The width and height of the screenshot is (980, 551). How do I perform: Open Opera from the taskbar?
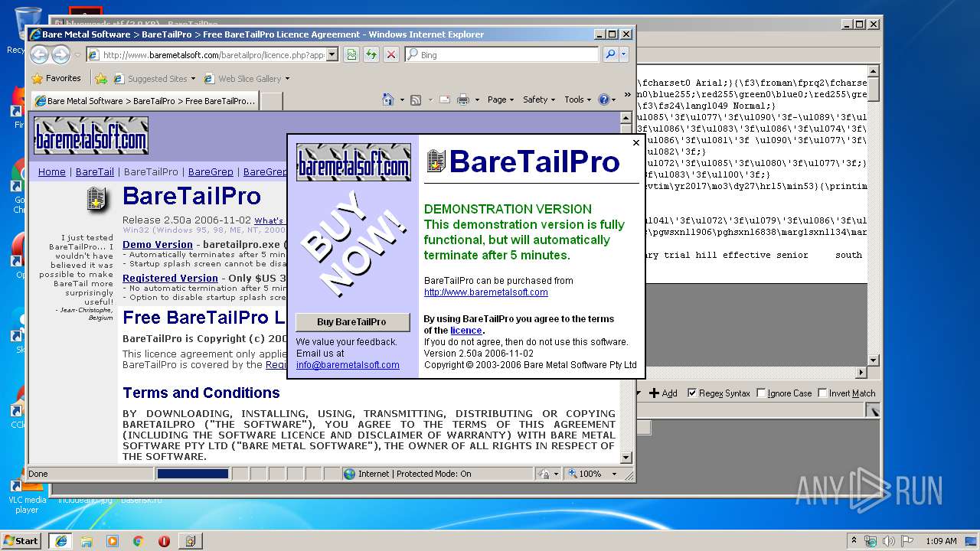point(164,541)
